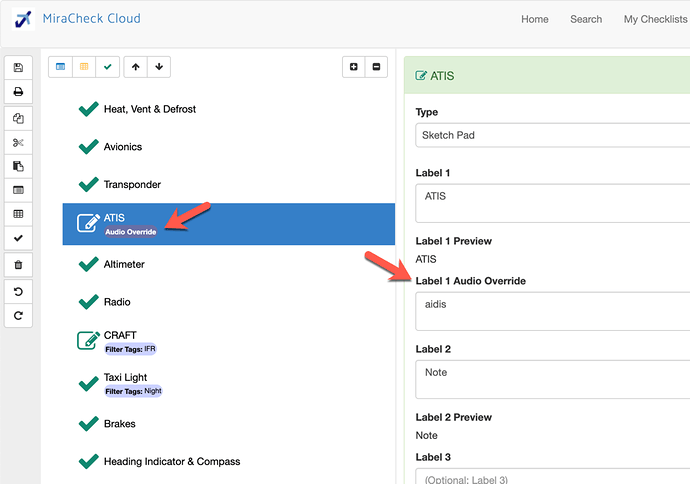This screenshot has width=690, height=484.
Task: Click the green checkmark toolbar button
Action: click(108, 67)
